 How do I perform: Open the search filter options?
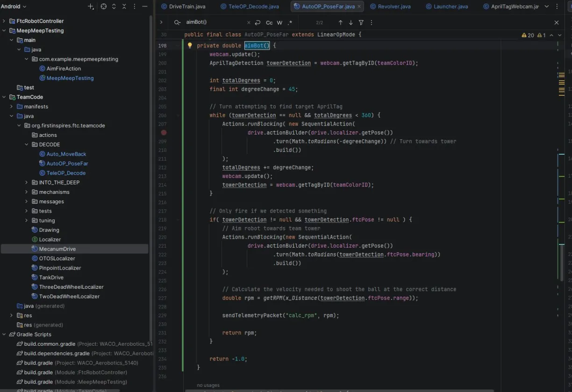(361, 22)
